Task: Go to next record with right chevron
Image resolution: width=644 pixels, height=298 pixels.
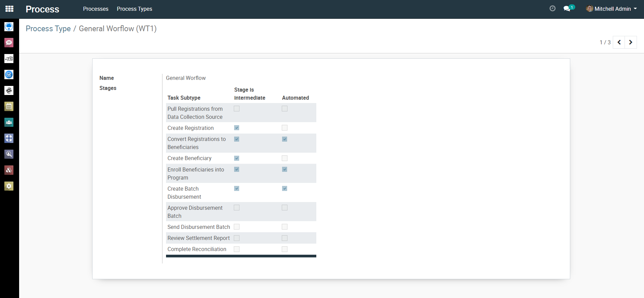Action: click(631, 42)
